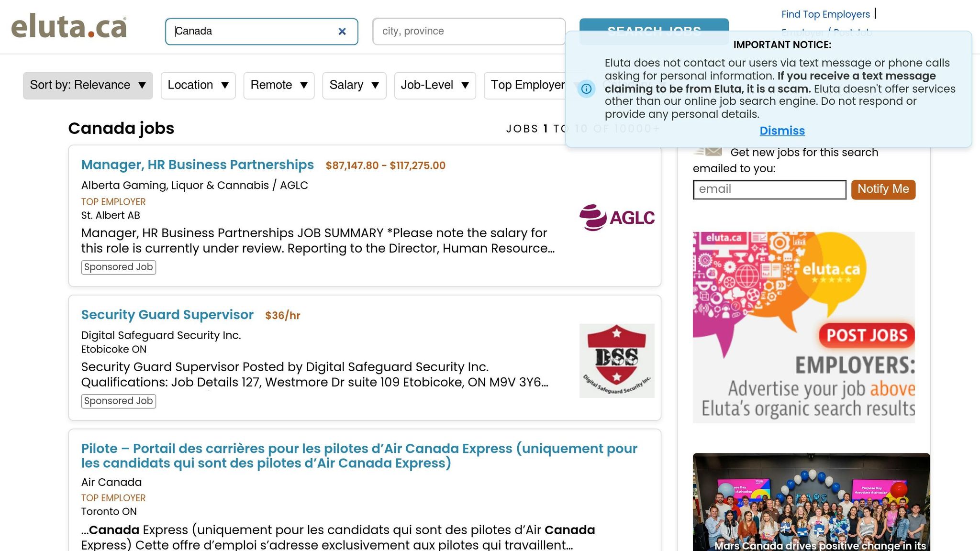This screenshot has height=551, width=980.
Task: Open the Security Guard Supervisor job listing
Action: click(167, 315)
